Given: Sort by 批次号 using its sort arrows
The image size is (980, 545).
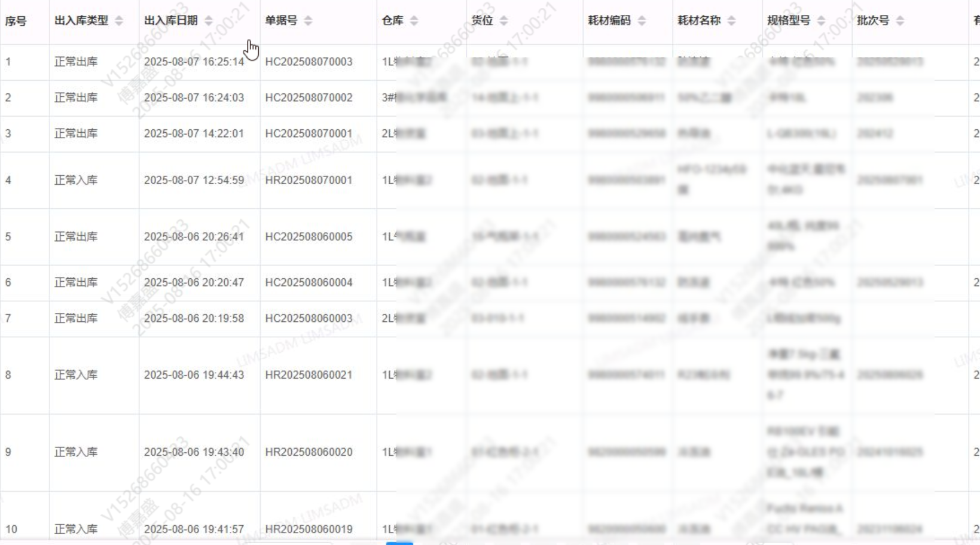Looking at the screenshot, I should (900, 21).
